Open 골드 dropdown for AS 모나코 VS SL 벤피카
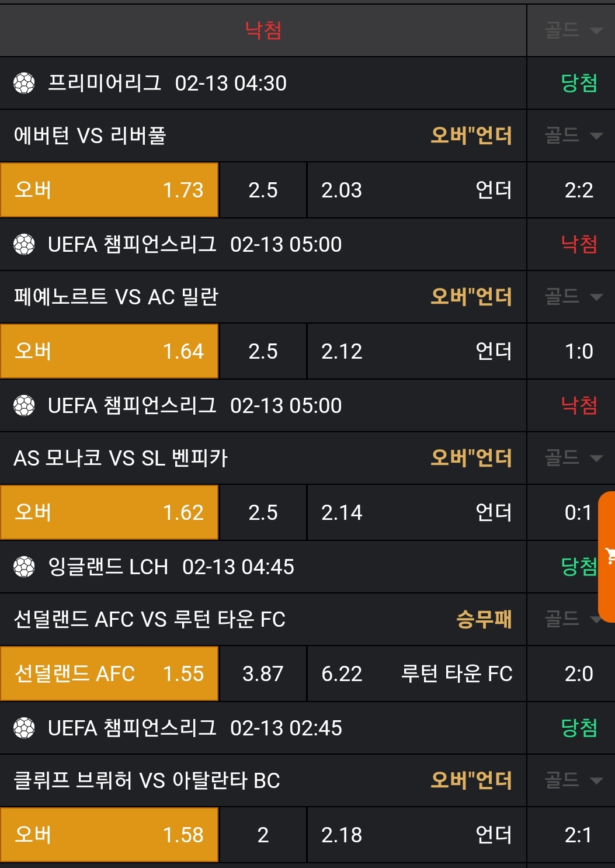 point(572,459)
